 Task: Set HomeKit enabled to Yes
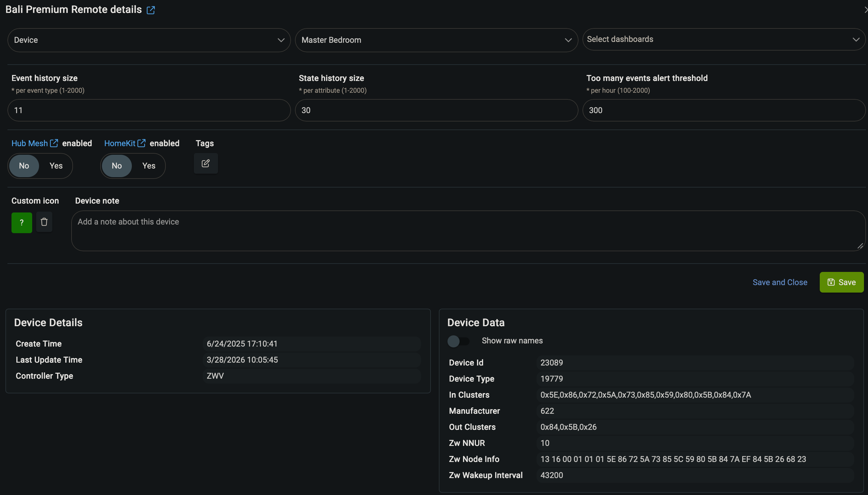point(149,166)
